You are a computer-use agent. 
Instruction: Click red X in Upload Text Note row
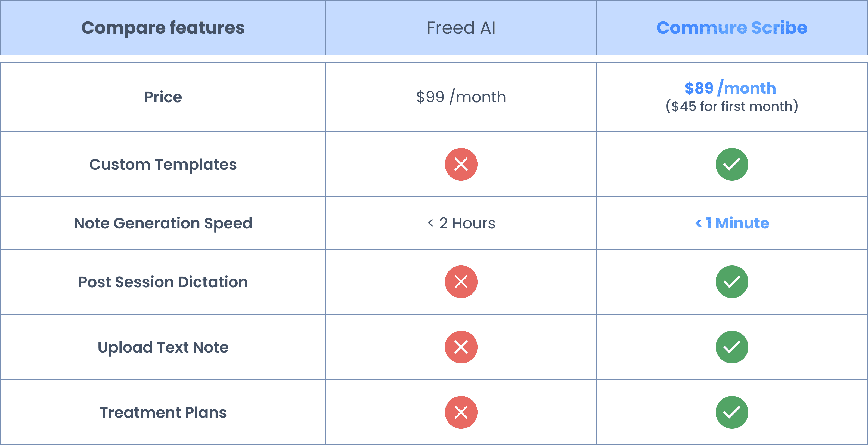[461, 347]
